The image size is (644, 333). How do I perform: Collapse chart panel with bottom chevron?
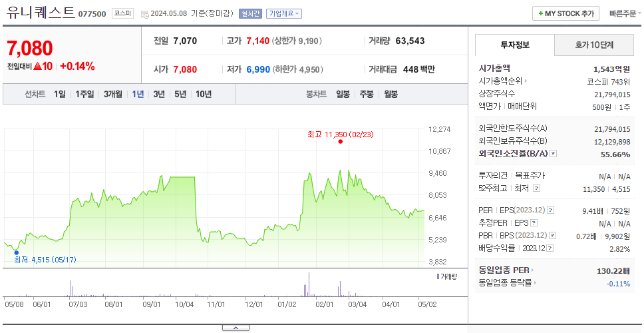[x=236, y=328]
